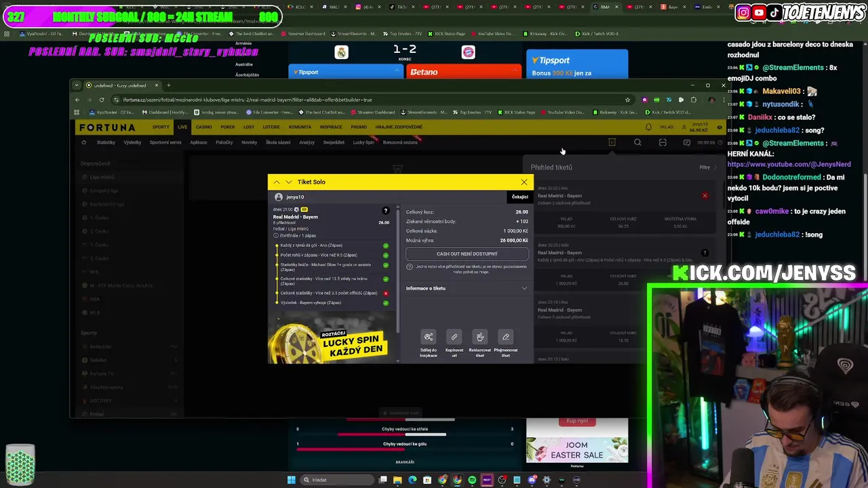The image size is (868, 488).
Task: Close the Tiket Solo dialog
Action: [x=524, y=182]
